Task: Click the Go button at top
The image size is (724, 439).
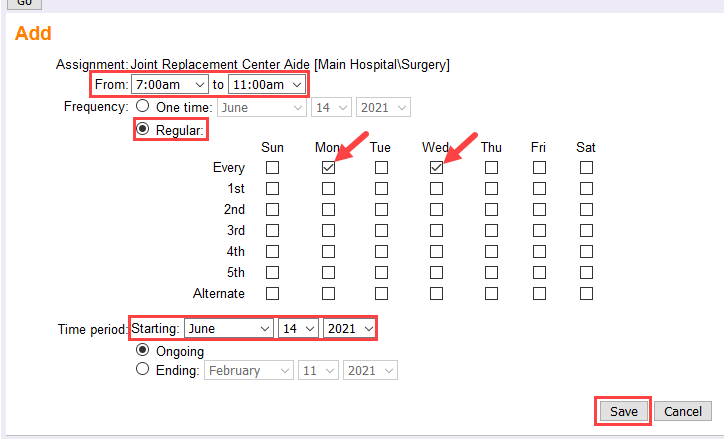Action: click(x=25, y=3)
